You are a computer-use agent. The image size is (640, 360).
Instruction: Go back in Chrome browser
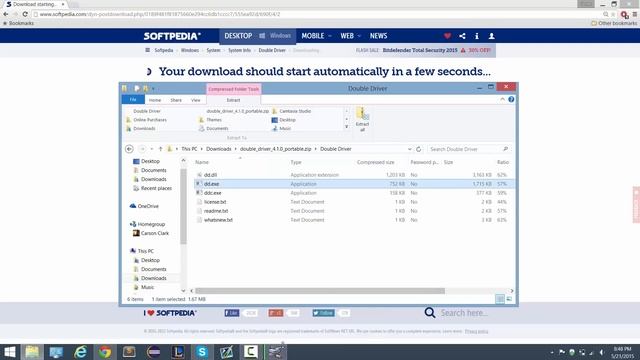tap(6, 14)
